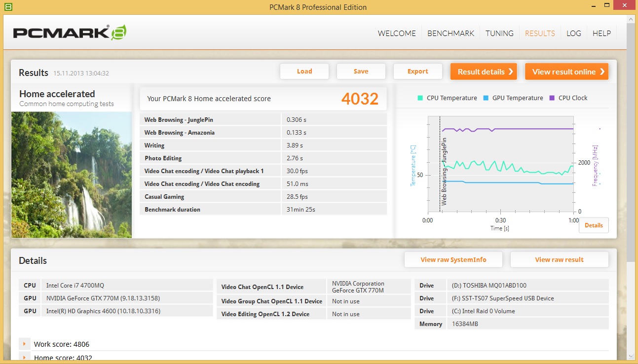Click the result timestamp 15.11.2013 13:04:32
Screen dimensions: 638x364
[81, 73]
